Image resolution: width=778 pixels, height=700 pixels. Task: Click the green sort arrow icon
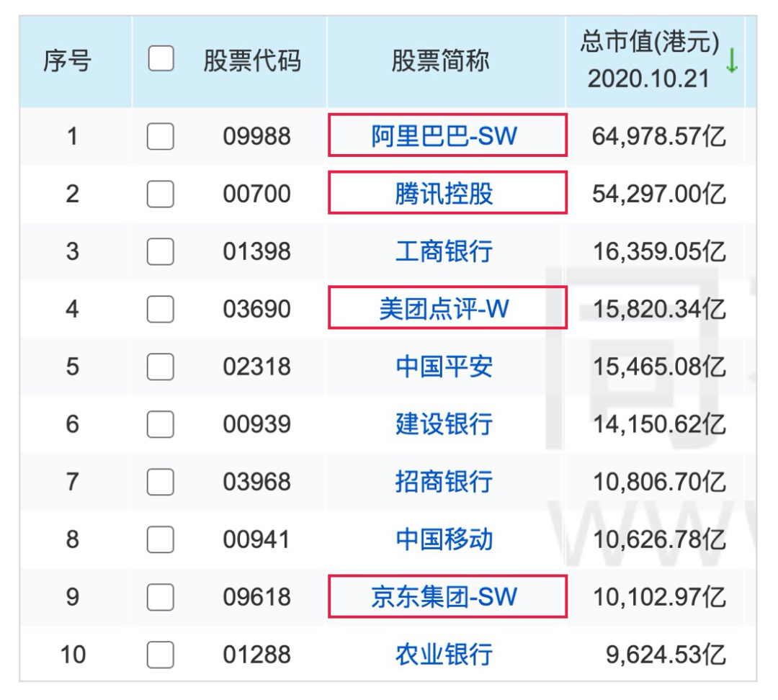[x=732, y=61]
